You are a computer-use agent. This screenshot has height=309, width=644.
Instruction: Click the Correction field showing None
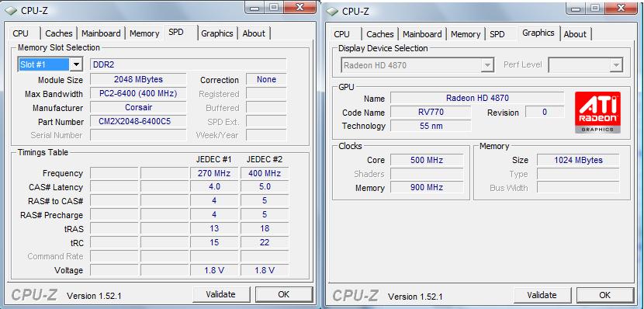pos(266,79)
